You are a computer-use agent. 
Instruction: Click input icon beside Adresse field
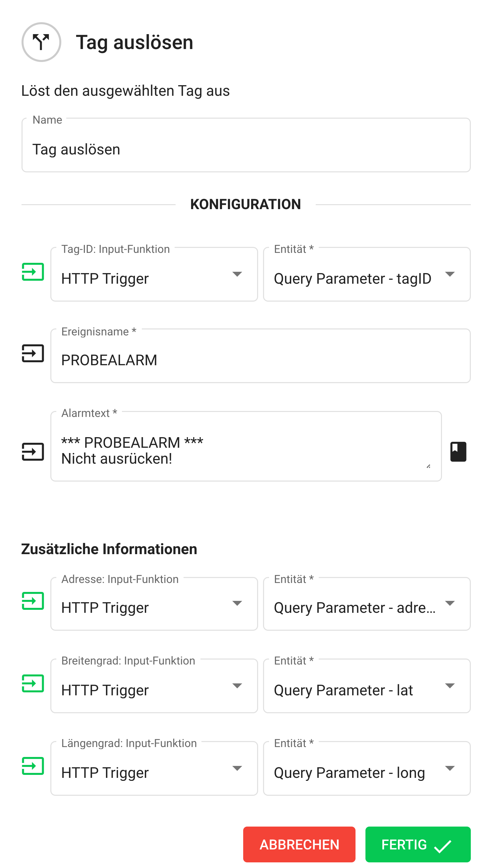pyautogui.click(x=33, y=601)
